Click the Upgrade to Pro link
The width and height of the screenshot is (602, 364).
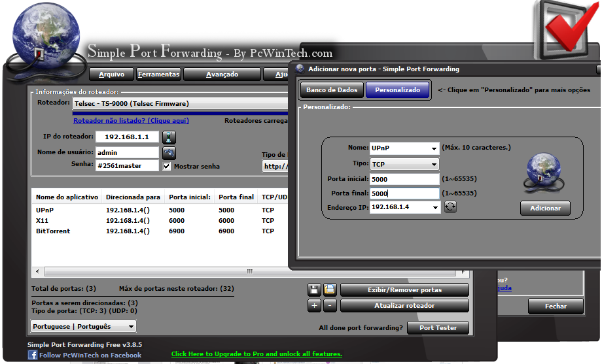(x=257, y=354)
